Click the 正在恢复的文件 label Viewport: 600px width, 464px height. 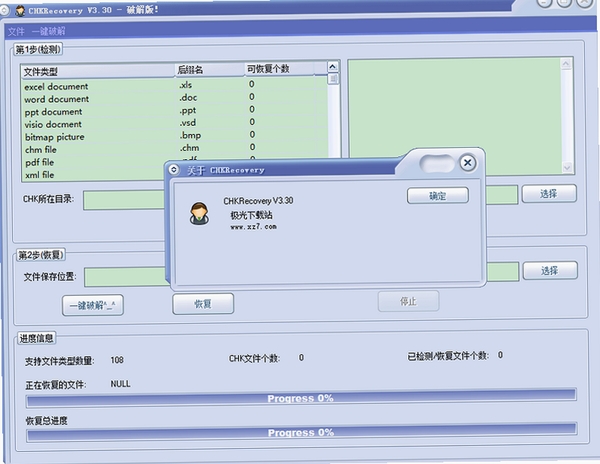pyautogui.click(x=56, y=385)
